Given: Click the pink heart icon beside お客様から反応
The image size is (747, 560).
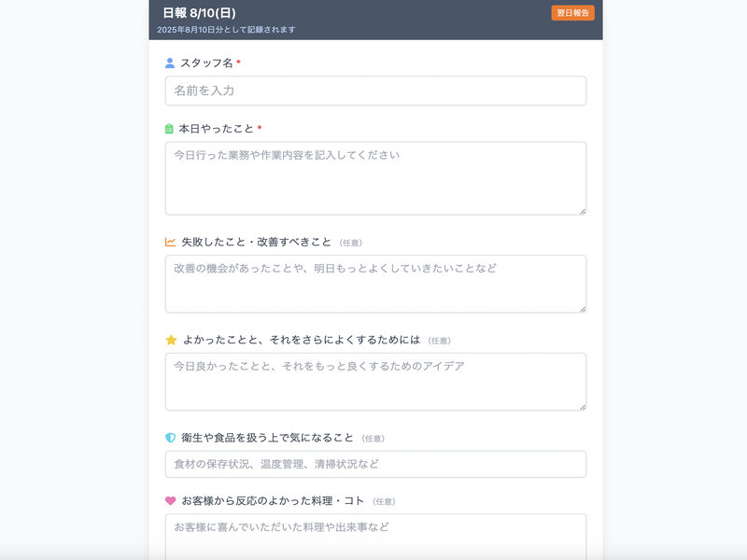Looking at the screenshot, I should (170, 500).
